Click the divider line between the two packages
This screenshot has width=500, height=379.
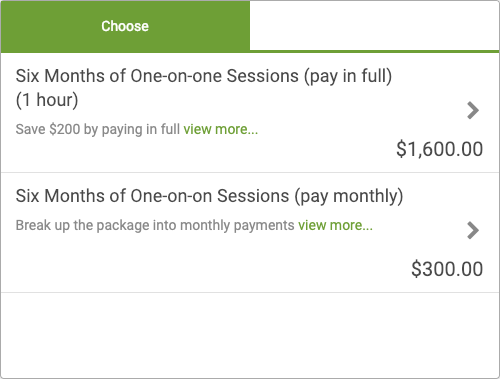point(250,173)
